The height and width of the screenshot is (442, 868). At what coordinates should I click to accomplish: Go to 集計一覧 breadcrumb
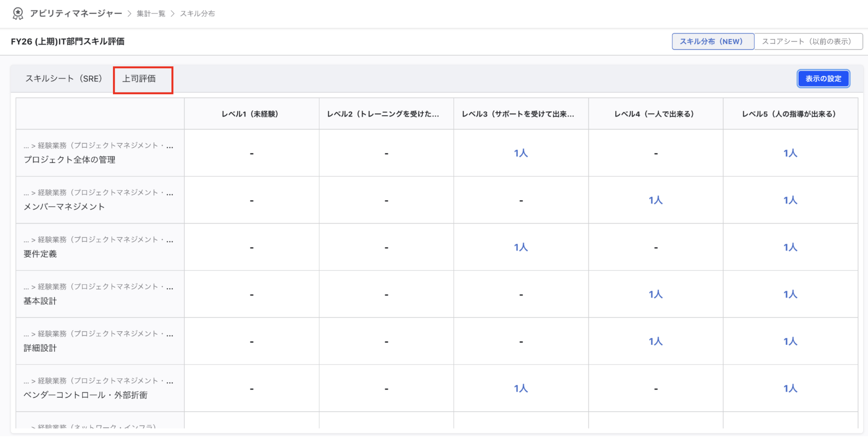pyautogui.click(x=151, y=13)
